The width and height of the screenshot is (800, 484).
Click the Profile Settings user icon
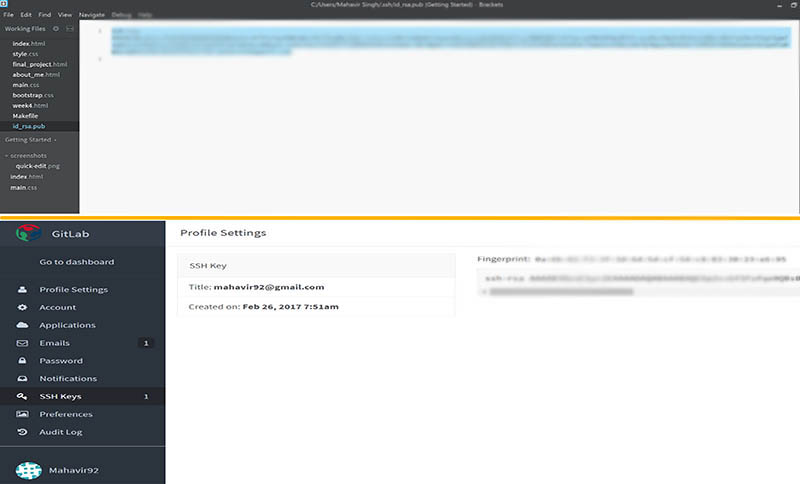[22, 289]
